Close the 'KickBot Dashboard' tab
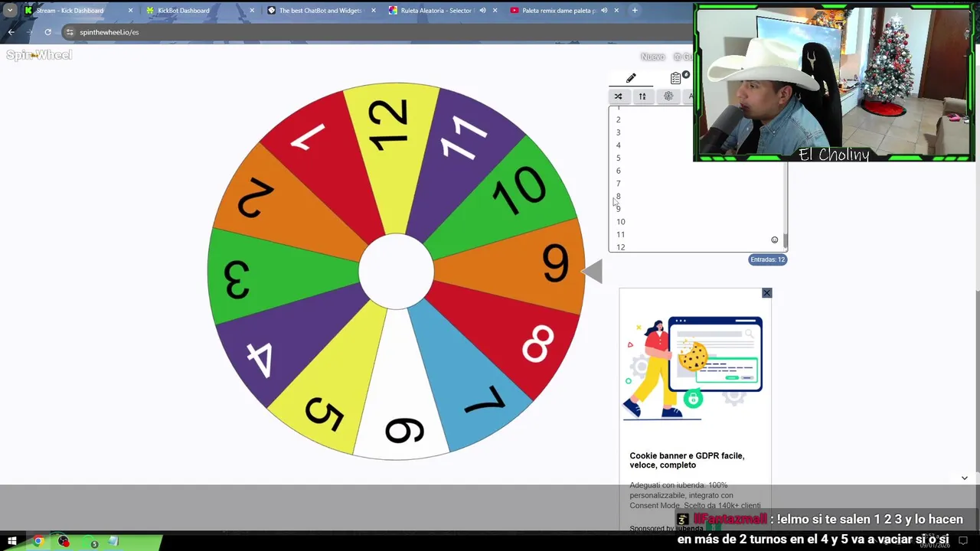Viewport: 980px width, 551px height. click(252, 11)
